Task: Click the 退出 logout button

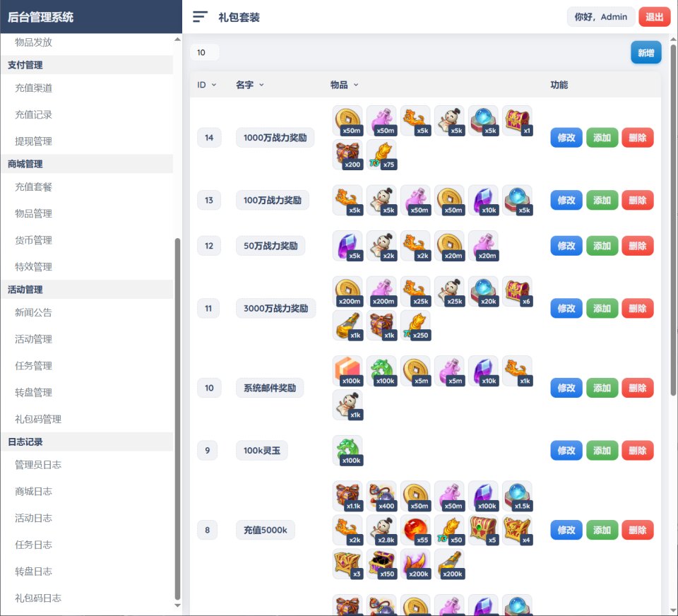Action: pos(654,17)
